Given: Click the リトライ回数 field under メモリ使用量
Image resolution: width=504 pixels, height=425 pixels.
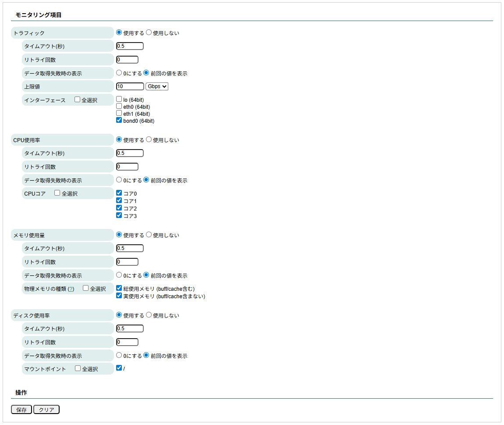Looking at the screenshot, I should click(x=127, y=261).
